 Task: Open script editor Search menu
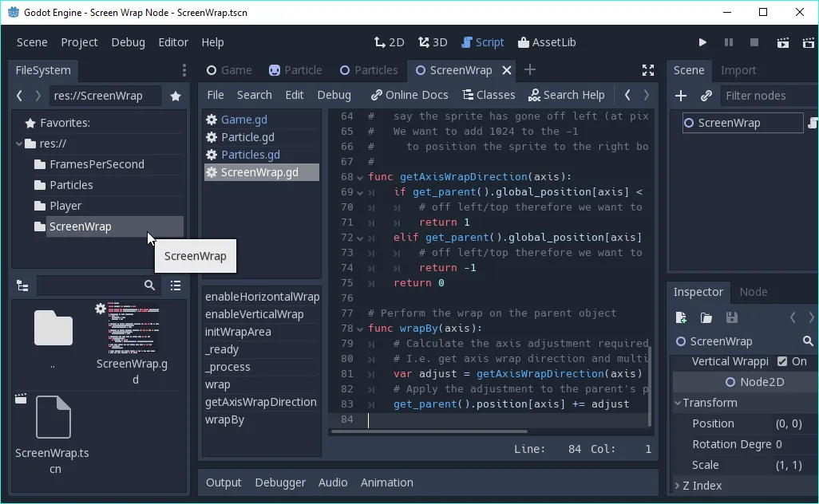click(x=255, y=95)
